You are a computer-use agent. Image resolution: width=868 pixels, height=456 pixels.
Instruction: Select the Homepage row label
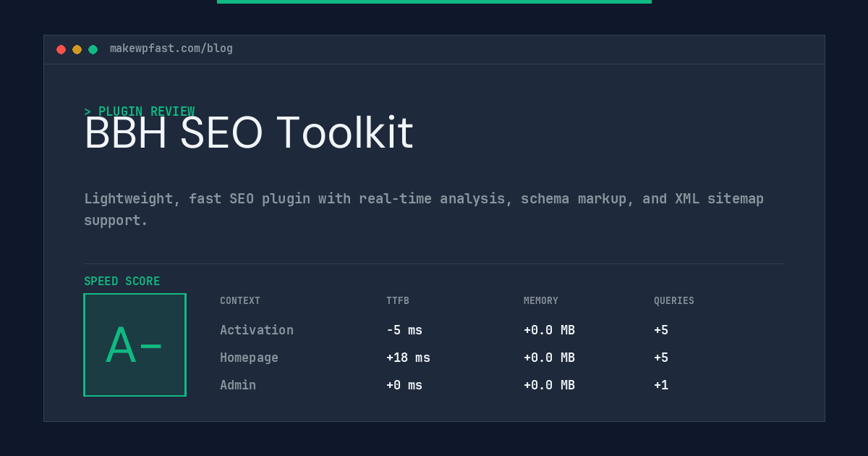249,358
